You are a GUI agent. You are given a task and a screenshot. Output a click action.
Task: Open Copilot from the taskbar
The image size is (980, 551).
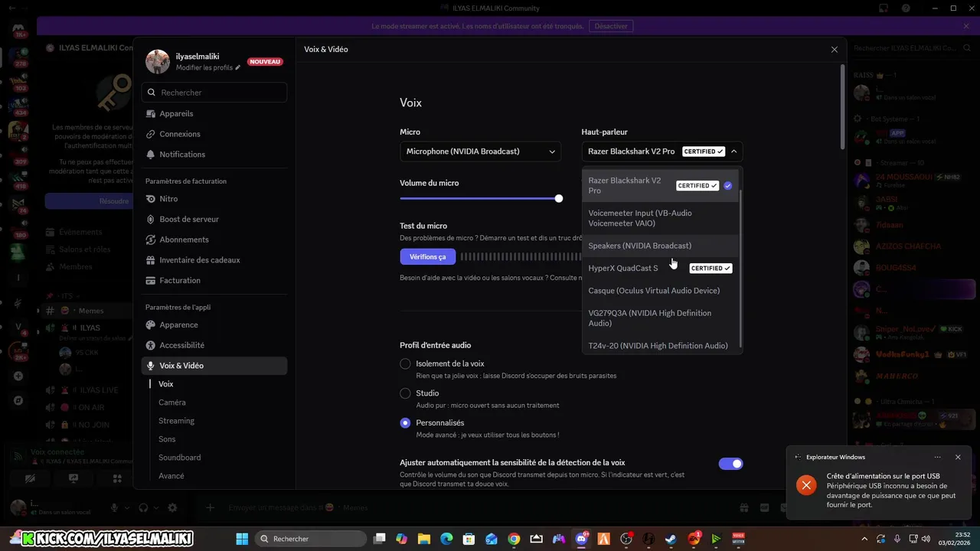(402, 539)
